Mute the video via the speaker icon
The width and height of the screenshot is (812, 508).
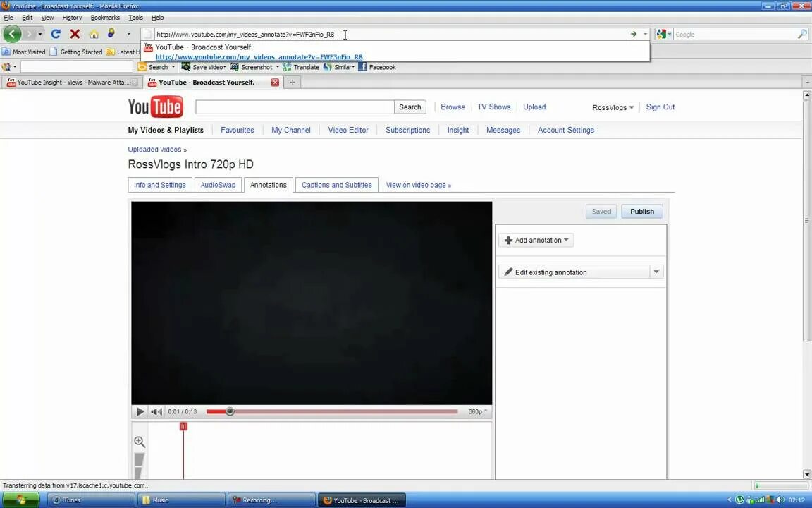[x=156, y=411]
